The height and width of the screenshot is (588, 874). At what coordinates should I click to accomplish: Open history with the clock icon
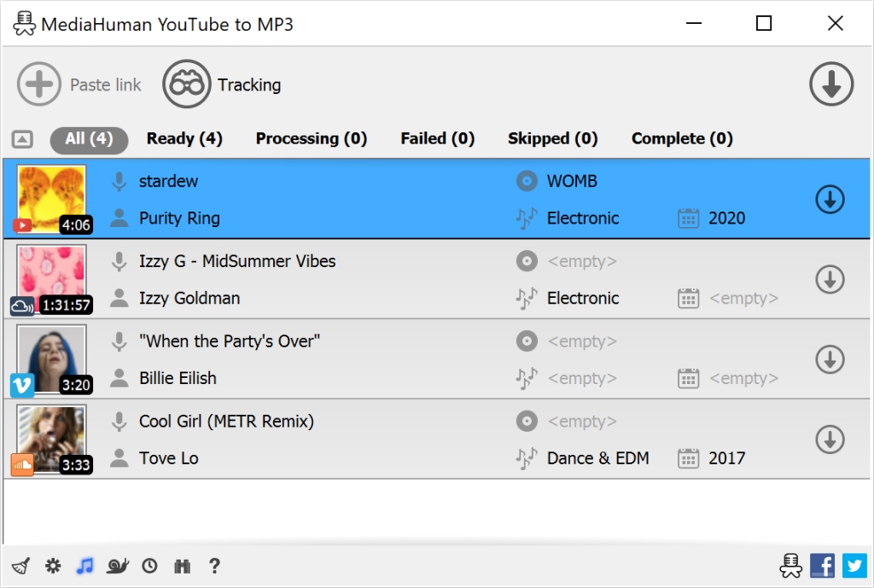point(149,566)
